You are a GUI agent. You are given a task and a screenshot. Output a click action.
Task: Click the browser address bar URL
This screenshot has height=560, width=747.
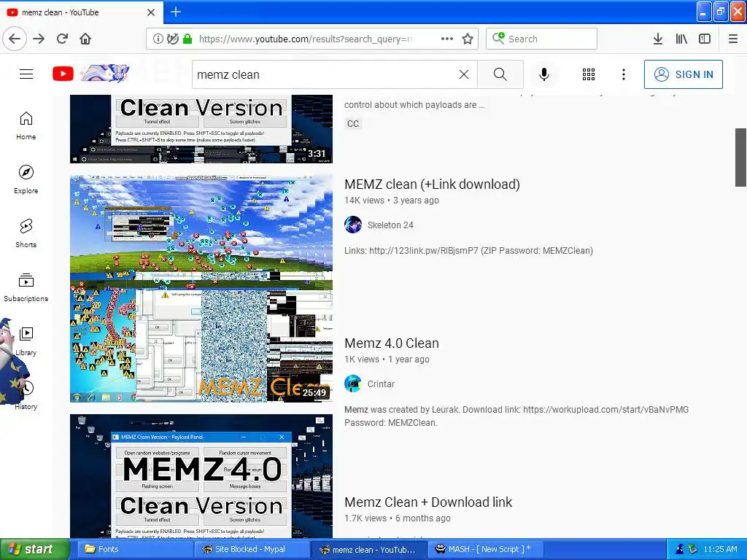click(306, 39)
